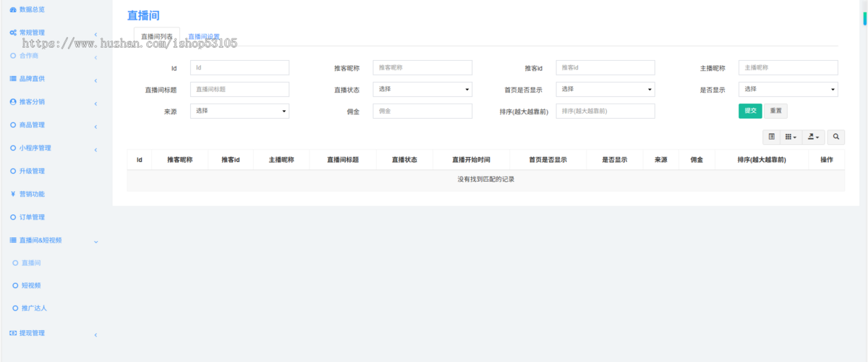Open the 是否显示 select dropdown
Screen dimensions: 868x362
[x=788, y=89]
